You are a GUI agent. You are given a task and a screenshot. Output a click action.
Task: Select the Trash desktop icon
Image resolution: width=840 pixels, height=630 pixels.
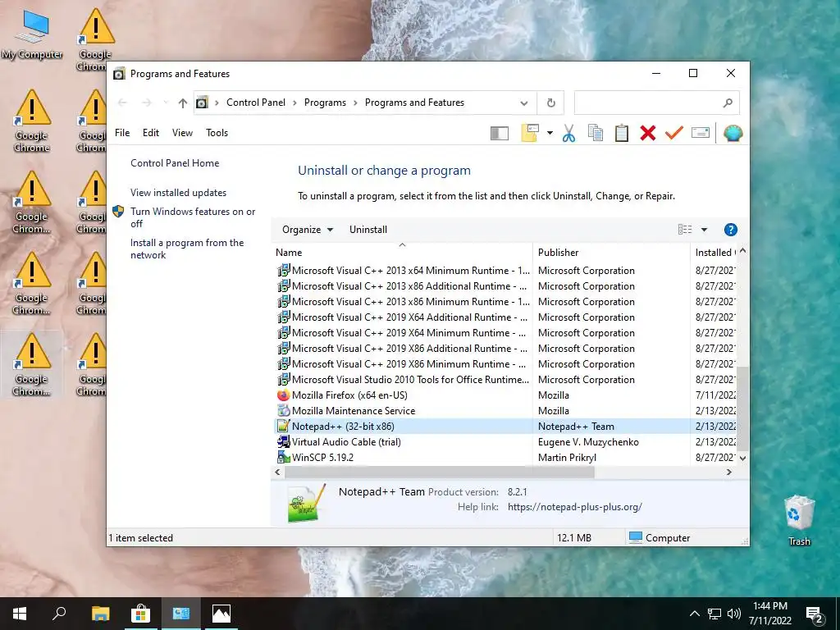pyautogui.click(x=799, y=520)
